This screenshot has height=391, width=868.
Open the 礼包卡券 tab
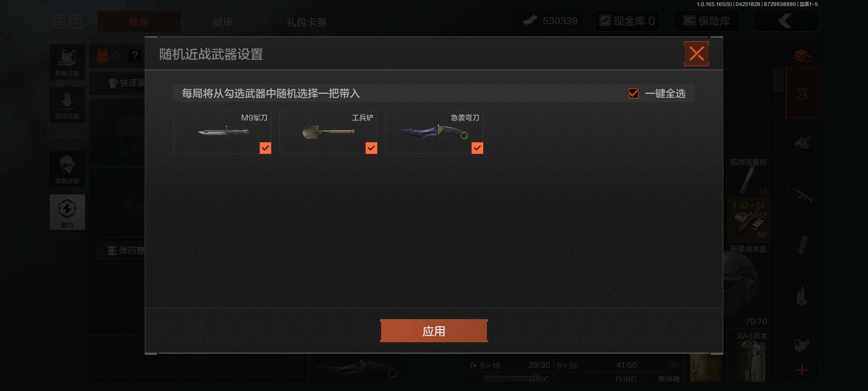tap(307, 22)
